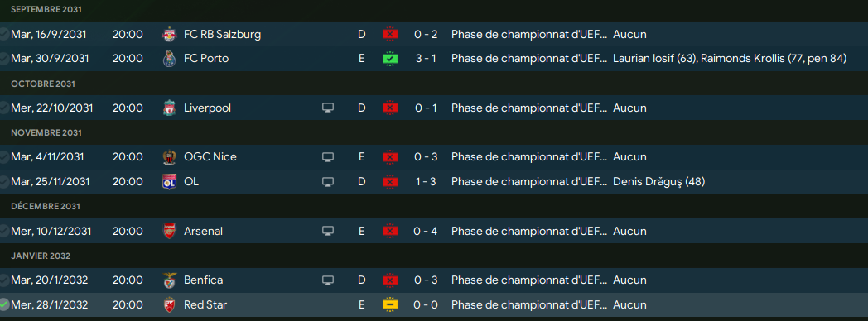Click the Benfica club crest

[169, 280]
